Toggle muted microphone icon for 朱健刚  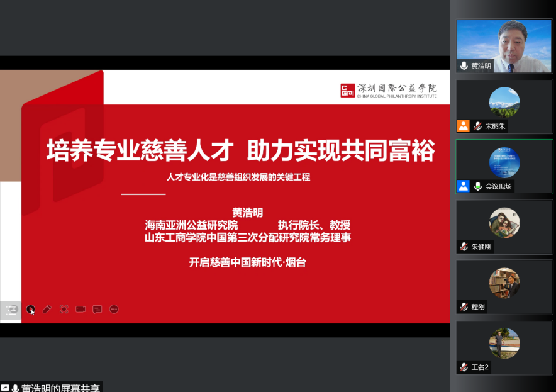(464, 247)
